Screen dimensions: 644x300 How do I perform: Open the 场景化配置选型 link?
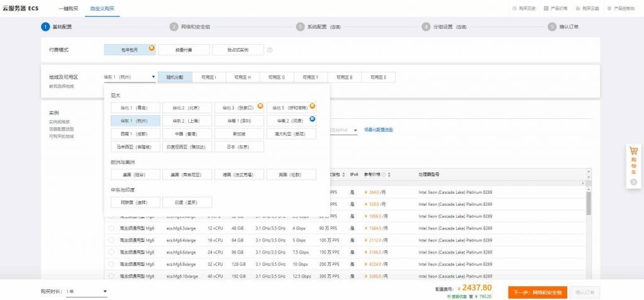point(378,130)
